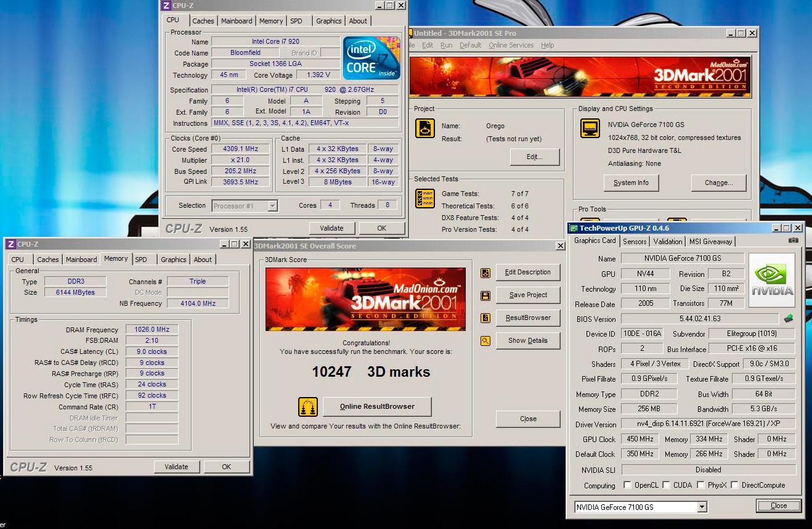The width and height of the screenshot is (812, 529).
Task: Click the CPU-Z Memory window title icon
Action: tap(11, 245)
